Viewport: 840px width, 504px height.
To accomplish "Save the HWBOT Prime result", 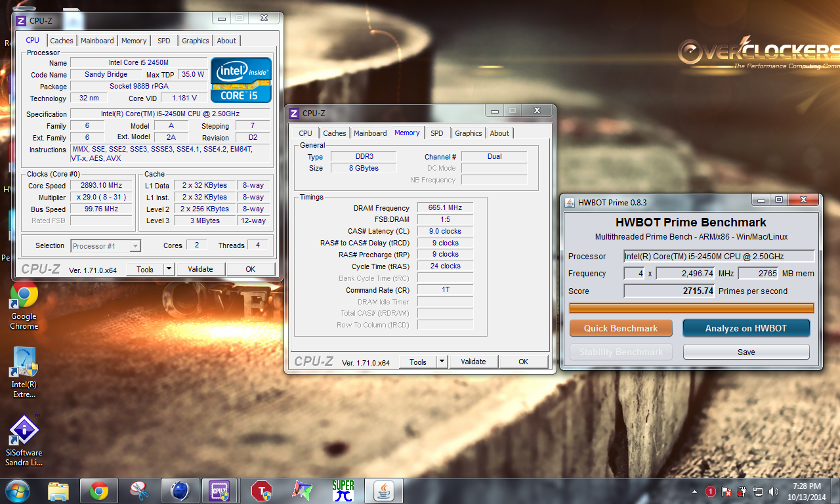I will coord(746,352).
